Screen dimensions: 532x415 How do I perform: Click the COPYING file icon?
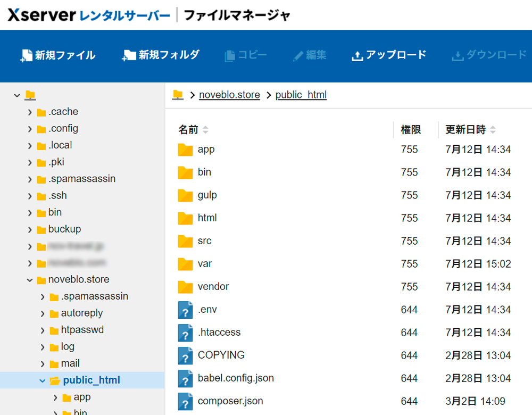(185, 355)
